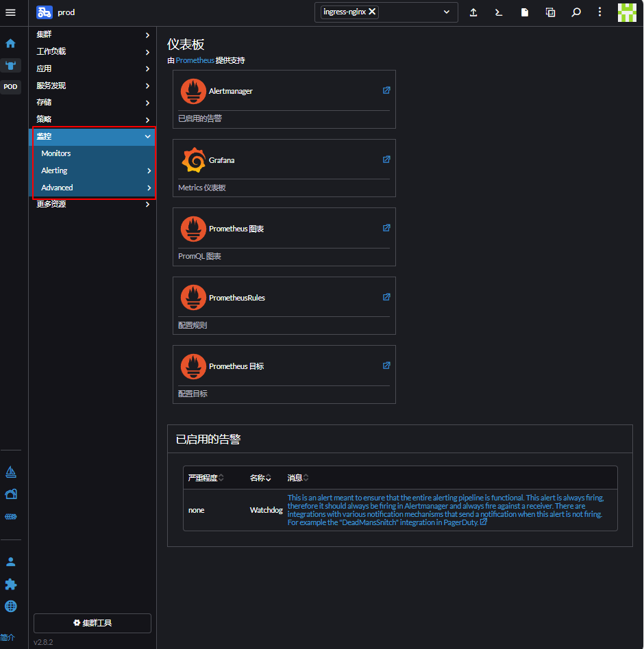Click the green user avatar
Screen dimensions: 644x649
point(627,12)
